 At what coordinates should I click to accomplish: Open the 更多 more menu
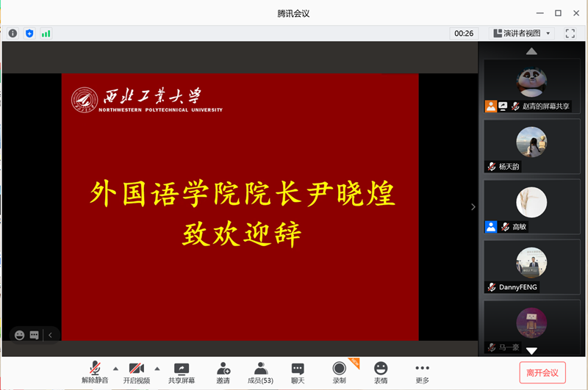(422, 372)
